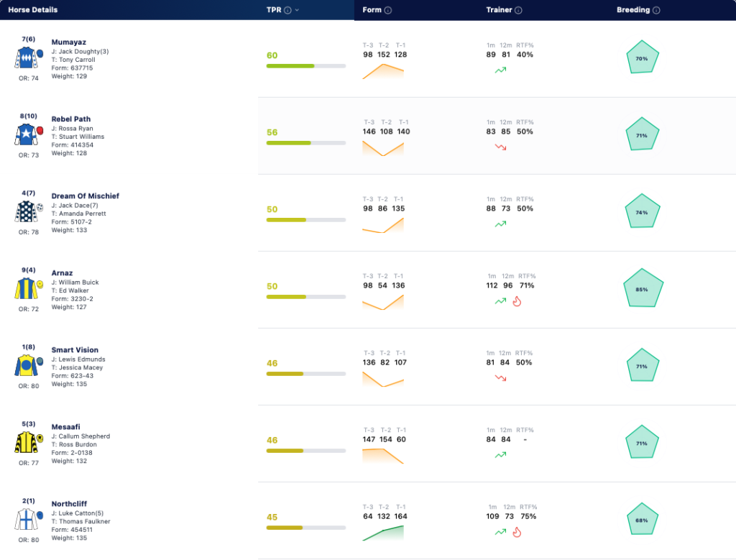Viewport: 736px width, 560px height.
Task: Open the Mumayaz horse link
Action: [68, 42]
